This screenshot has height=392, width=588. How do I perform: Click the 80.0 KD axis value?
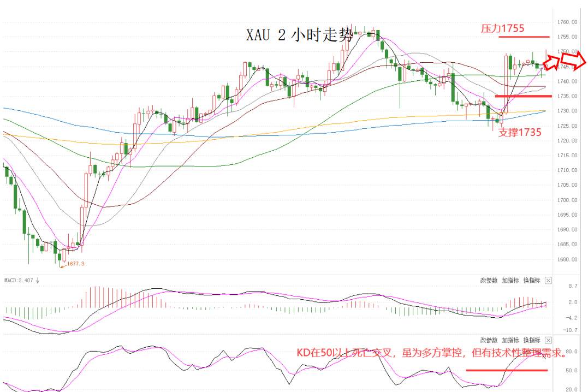(572, 352)
